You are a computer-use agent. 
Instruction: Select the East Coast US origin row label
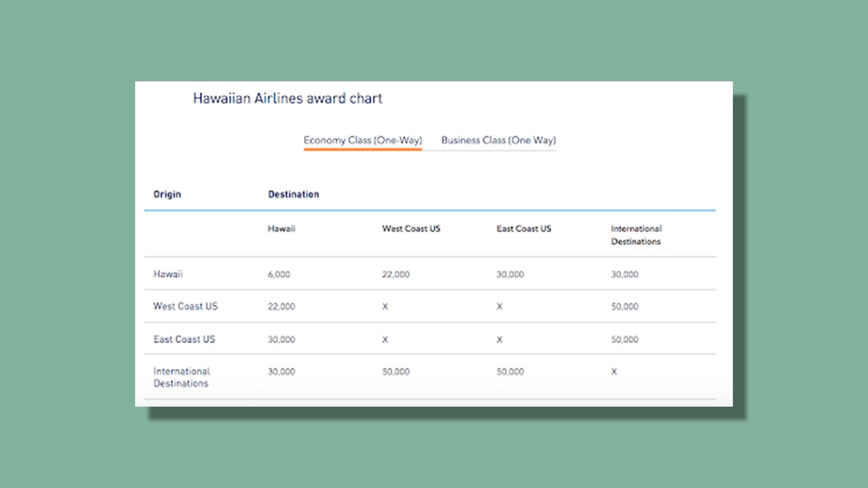[x=184, y=339]
